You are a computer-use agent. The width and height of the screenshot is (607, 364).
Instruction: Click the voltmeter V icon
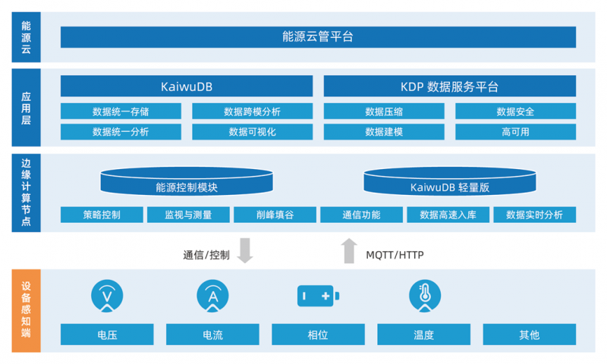[107, 296]
